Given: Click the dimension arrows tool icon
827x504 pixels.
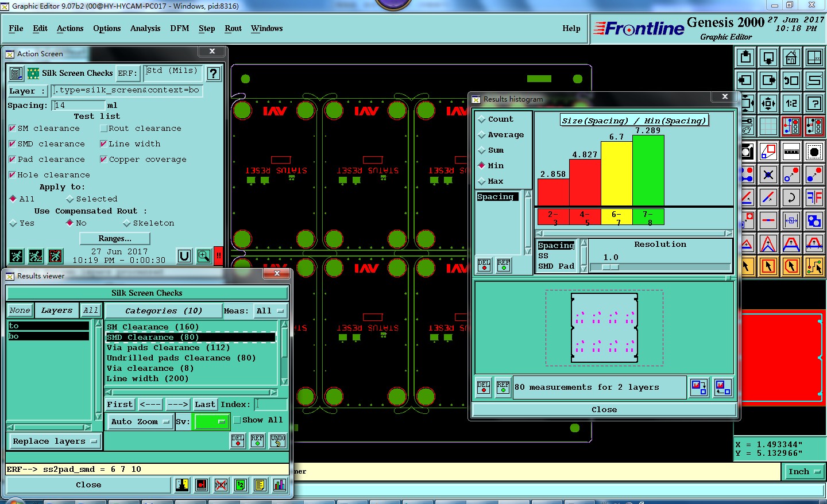Looking at the screenshot, I should click(x=791, y=220).
